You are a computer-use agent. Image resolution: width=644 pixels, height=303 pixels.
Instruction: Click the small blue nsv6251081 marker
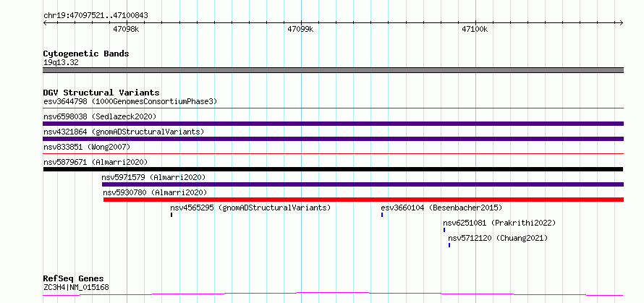coord(444,230)
